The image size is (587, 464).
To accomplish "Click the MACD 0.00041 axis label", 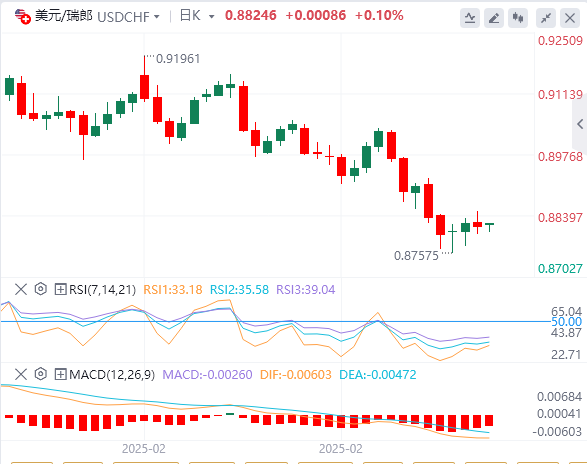I will [x=559, y=414].
